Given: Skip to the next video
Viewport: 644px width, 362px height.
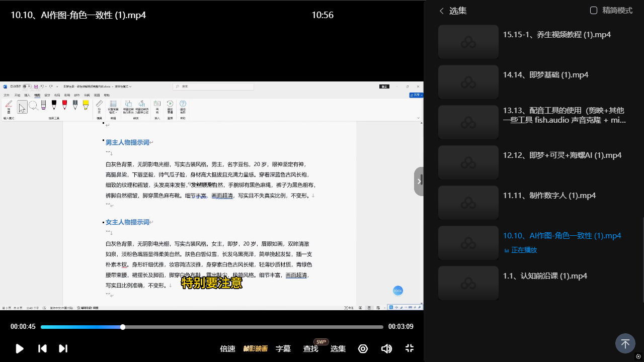Looking at the screenshot, I should pyautogui.click(x=63, y=348).
